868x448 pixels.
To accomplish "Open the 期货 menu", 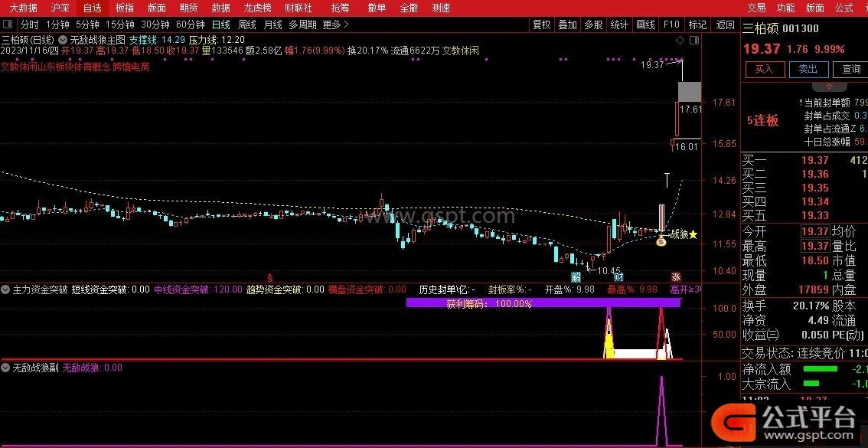I will [189, 8].
